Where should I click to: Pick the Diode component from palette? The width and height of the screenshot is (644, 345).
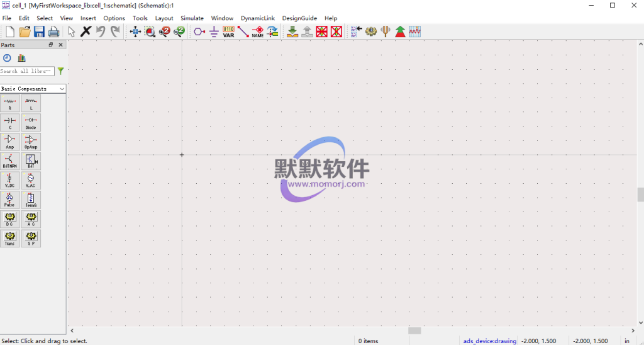31,123
